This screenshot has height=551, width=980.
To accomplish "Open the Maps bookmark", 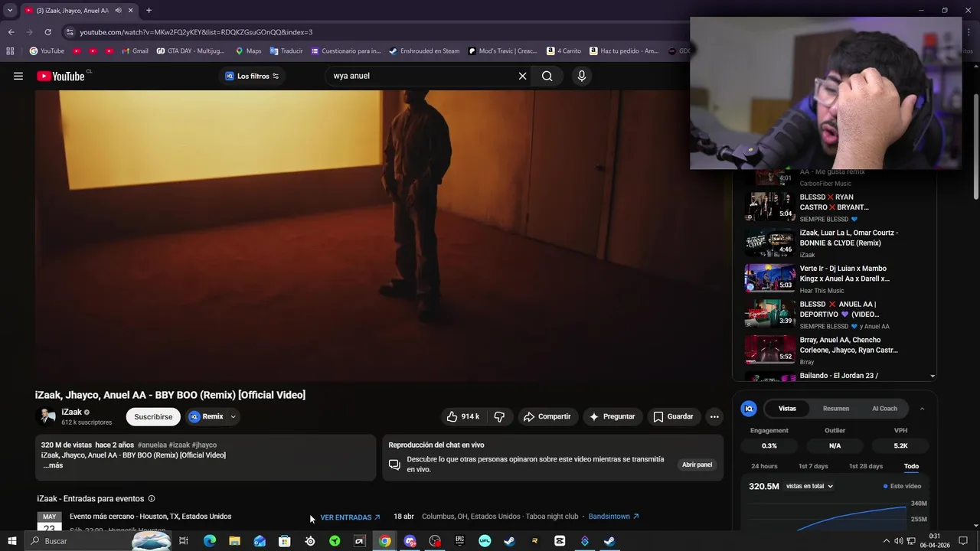I will 248,51.
